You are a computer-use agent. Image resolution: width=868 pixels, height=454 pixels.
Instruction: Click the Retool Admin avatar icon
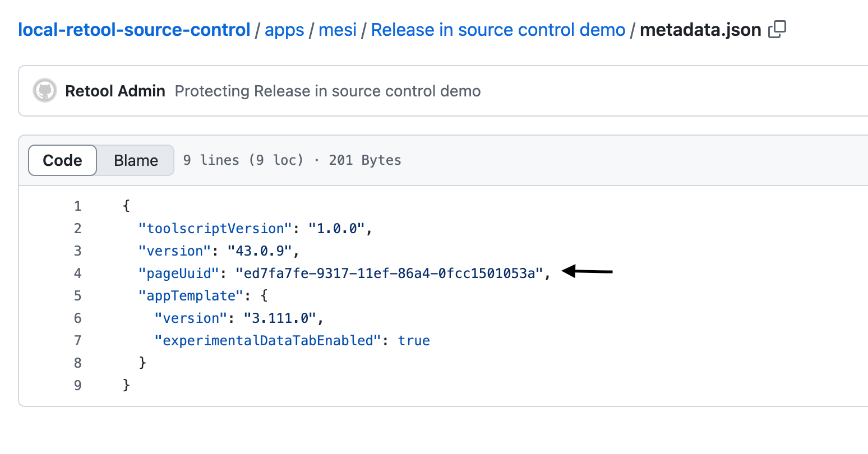[45, 91]
